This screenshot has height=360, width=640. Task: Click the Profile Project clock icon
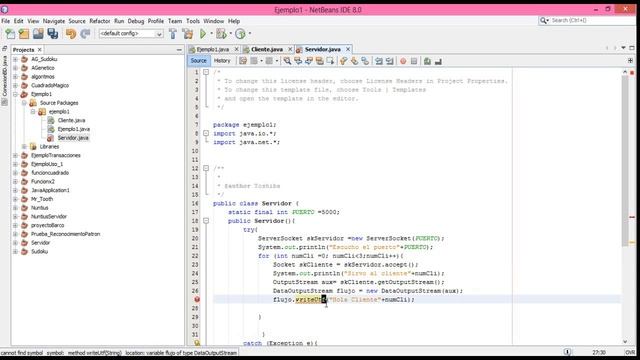tap(240, 34)
